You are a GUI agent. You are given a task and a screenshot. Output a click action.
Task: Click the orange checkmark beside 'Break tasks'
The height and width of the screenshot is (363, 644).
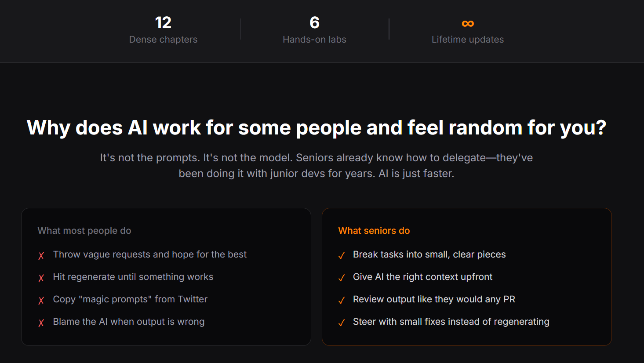pos(342,256)
